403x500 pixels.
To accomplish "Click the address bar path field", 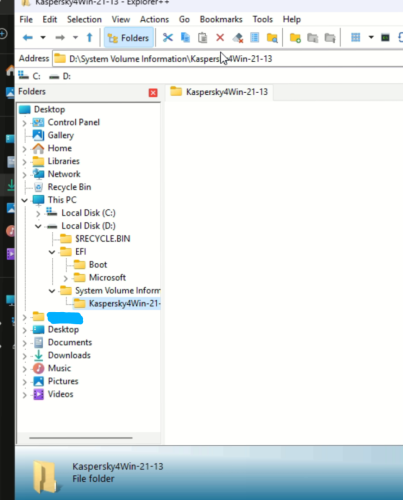I will tap(227, 59).
